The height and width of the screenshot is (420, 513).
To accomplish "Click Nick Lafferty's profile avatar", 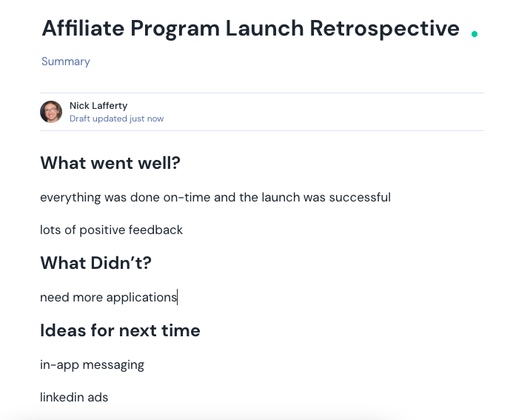I will coord(51,112).
